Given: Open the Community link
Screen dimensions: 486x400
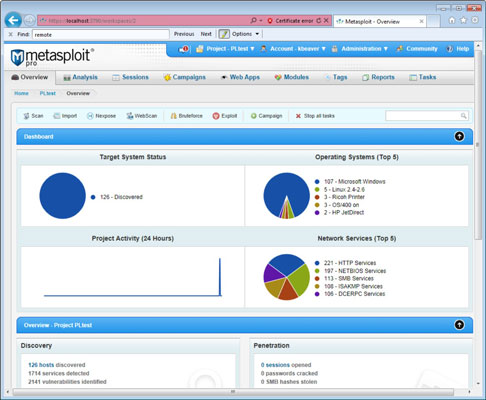Looking at the screenshot, I should click(x=417, y=49).
